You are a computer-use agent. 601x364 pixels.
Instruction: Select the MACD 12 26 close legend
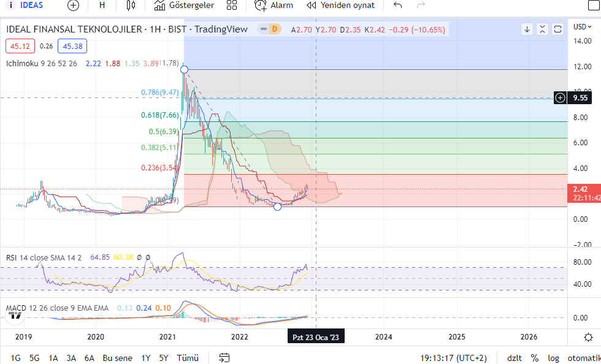[57, 308]
